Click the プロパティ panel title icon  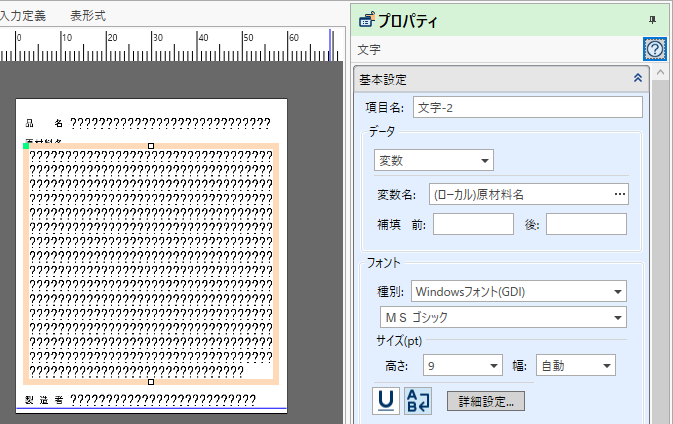pyautogui.click(x=367, y=20)
